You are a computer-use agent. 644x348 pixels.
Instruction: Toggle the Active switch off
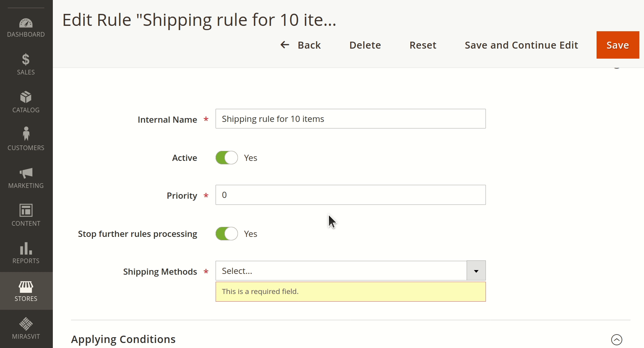pyautogui.click(x=226, y=158)
